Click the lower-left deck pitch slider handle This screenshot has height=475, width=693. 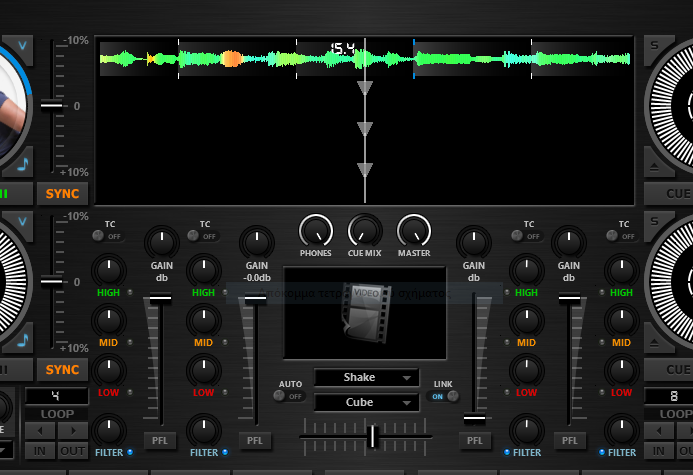point(51,281)
